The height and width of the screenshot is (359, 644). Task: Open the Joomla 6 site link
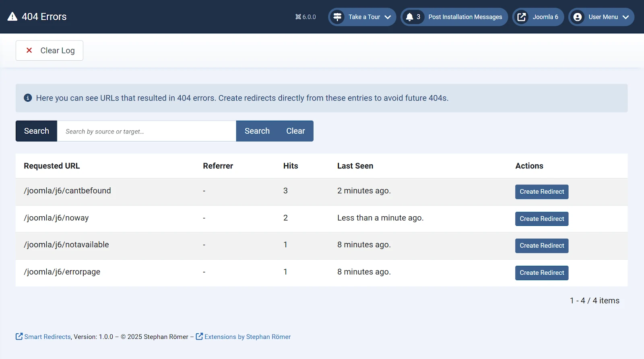click(545, 17)
